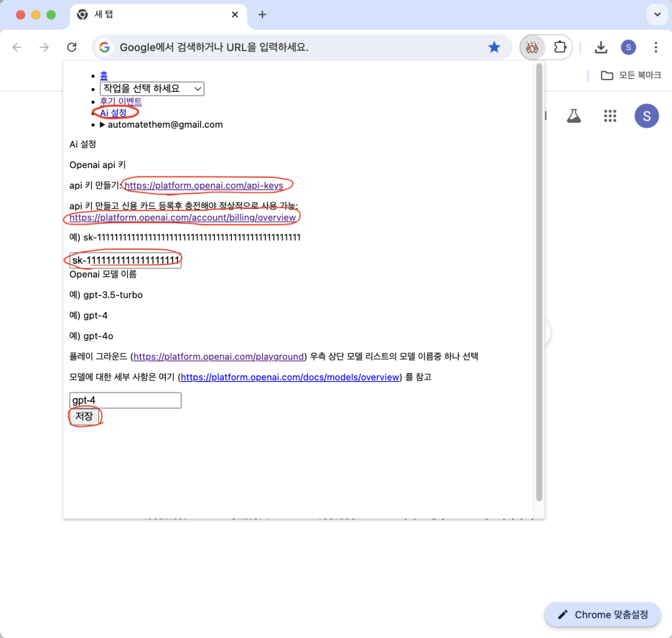Open the Search Labs flask icon
Screen dimensions: 672x638
pos(574,116)
